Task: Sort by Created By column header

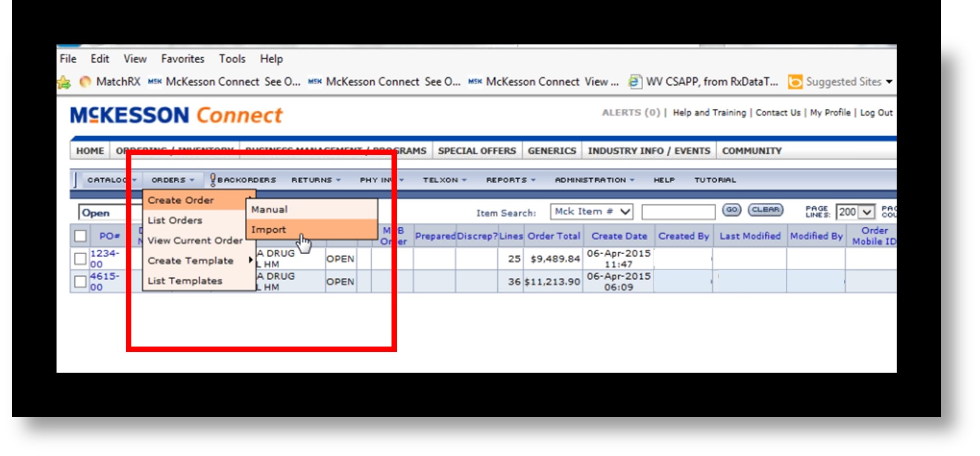Action: point(683,236)
